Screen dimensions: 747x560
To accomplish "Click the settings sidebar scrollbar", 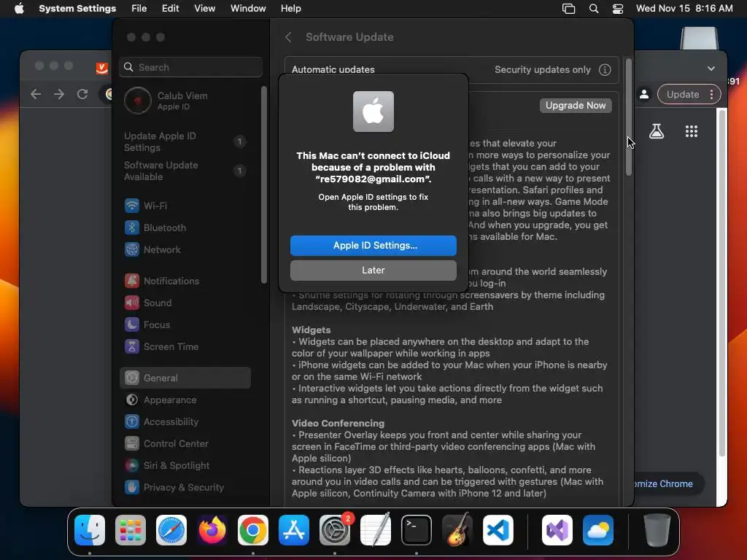I will pos(264,184).
